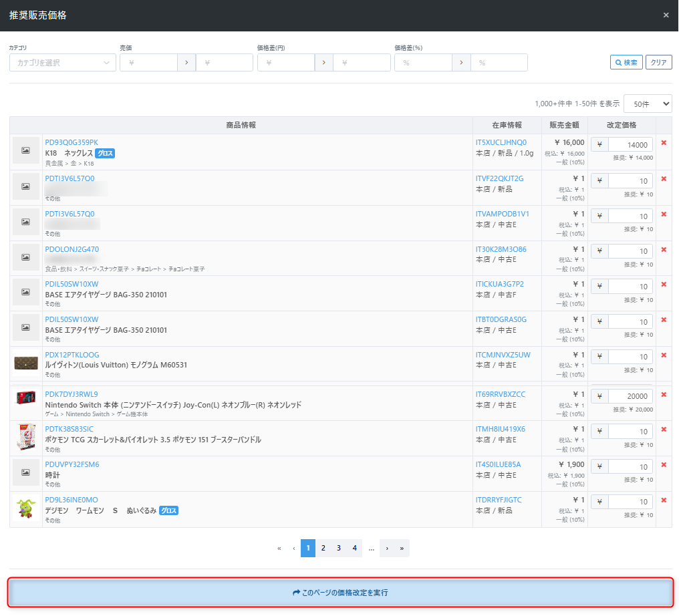This screenshot has width=679, height=616.
Task: Click the next page › arrow
Action: click(387, 548)
